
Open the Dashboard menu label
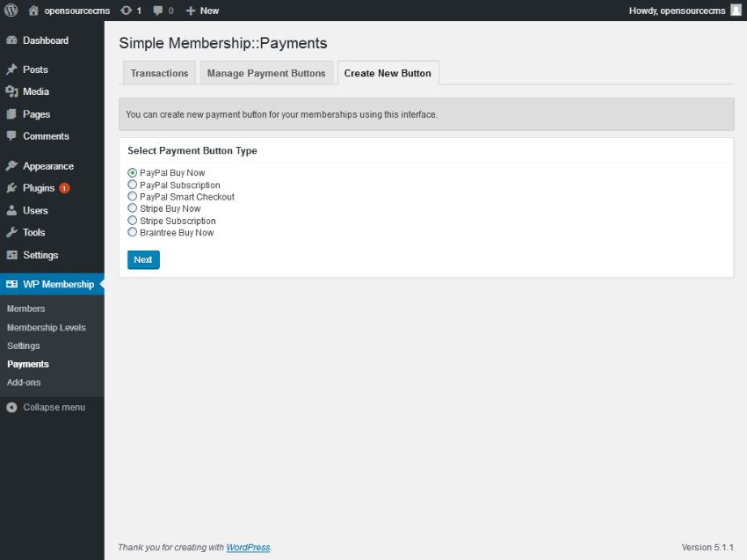tap(46, 40)
